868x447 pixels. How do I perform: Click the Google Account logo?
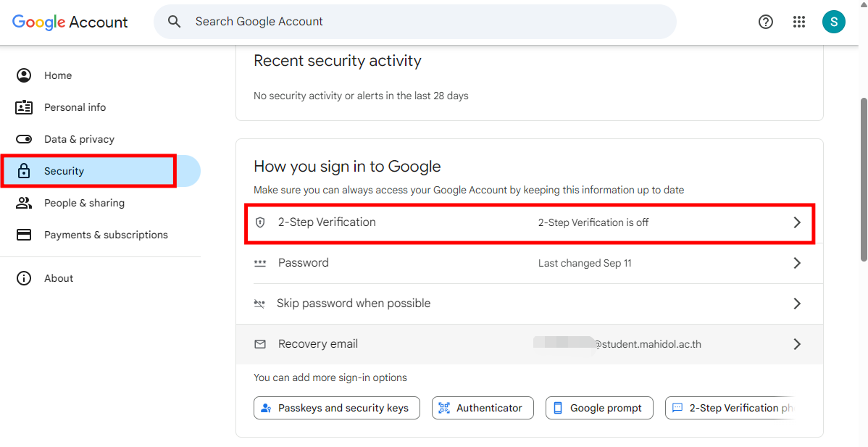[x=70, y=22]
